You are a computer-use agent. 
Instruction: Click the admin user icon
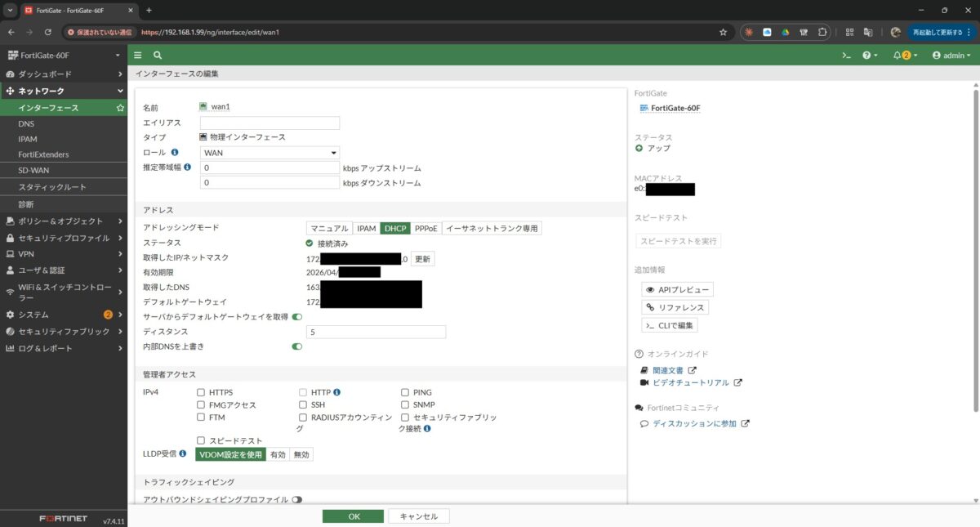(x=937, y=55)
